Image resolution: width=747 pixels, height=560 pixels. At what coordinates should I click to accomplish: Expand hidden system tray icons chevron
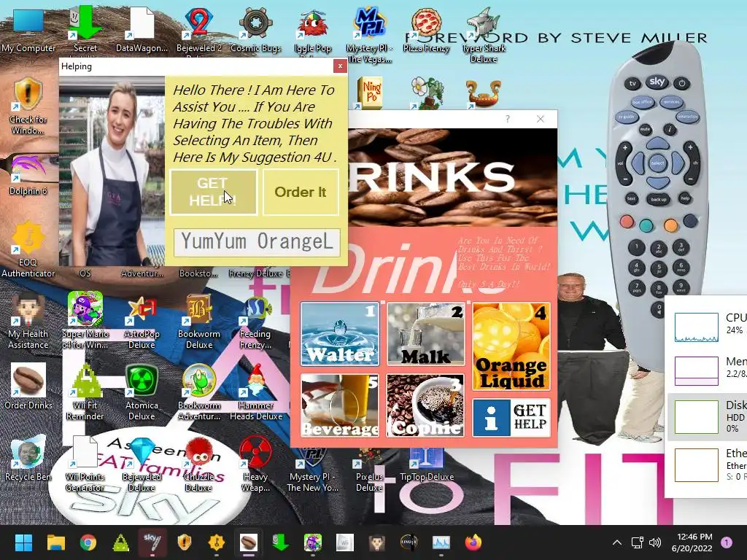pyautogui.click(x=617, y=542)
